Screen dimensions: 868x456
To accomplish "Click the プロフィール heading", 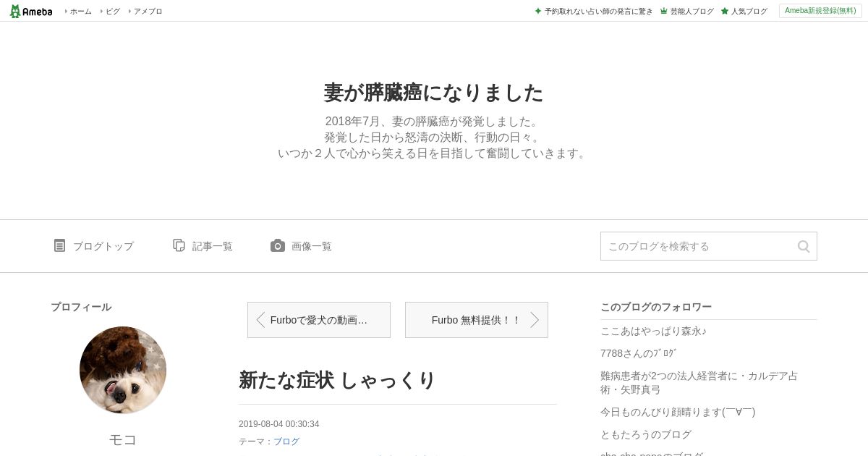I will click(x=81, y=307).
